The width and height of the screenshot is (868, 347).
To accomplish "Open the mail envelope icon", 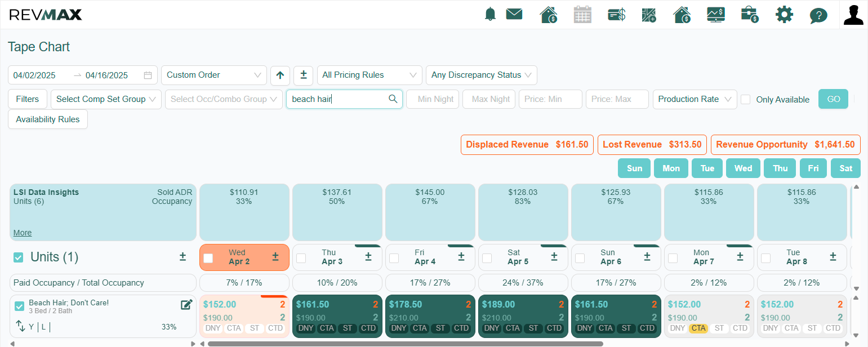I will (x=514, y=14).
